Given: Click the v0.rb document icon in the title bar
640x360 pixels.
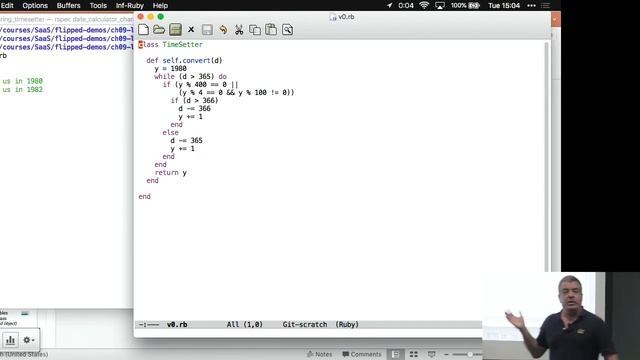Looking at the screenshot, I should point(333,17).
